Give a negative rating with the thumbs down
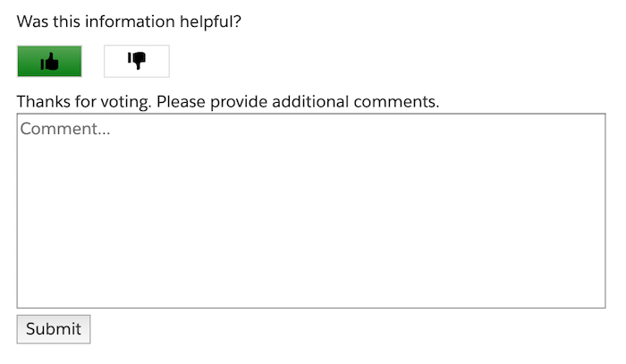Image resolution: width=626 pixels, height=364 pixels. [x=137, y=61]
